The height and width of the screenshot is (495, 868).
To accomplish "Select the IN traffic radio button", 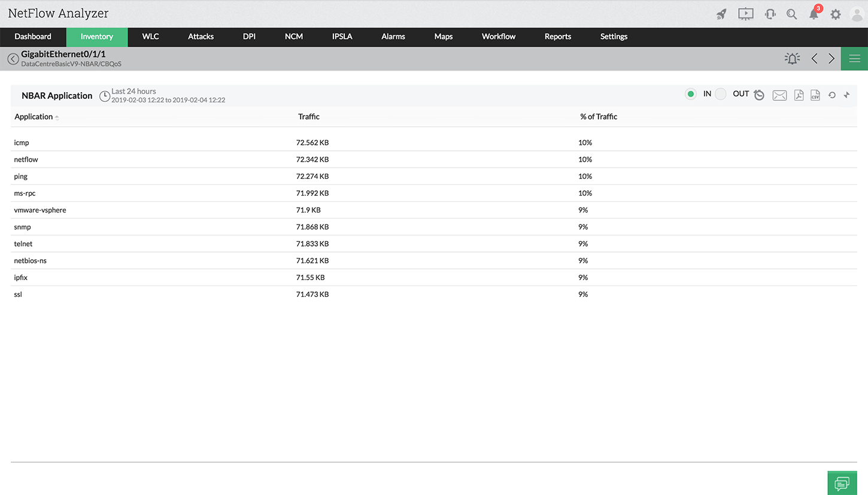I will [x=690, y=94].
